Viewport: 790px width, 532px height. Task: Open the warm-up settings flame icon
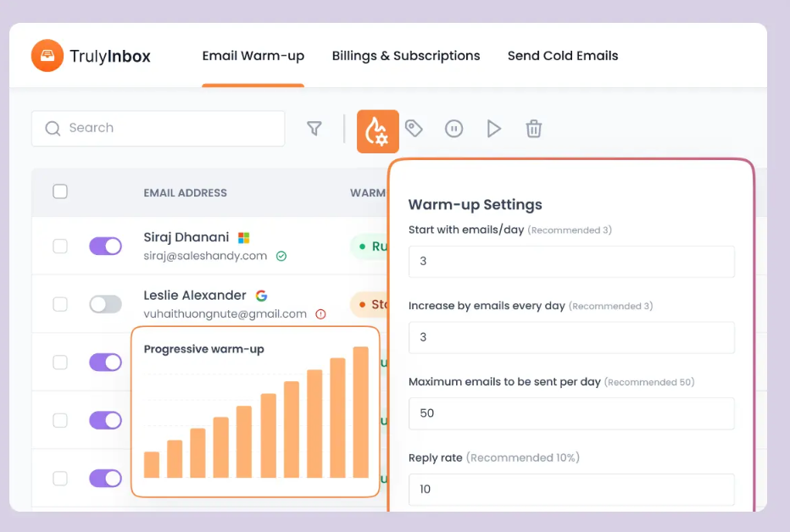pyautogui.click(x=378, y=131)
